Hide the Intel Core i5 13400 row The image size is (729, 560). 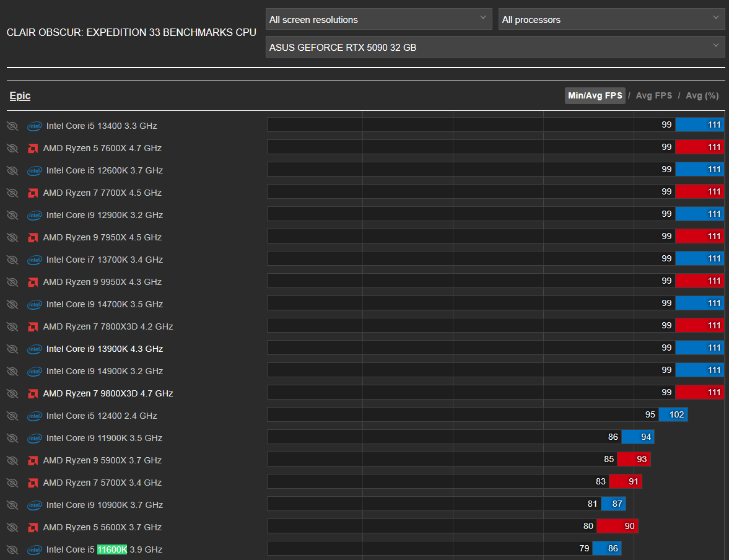[12, 126]
